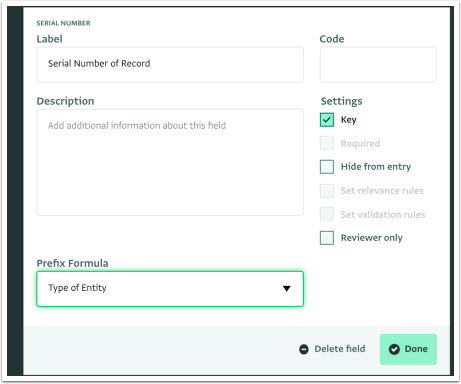Check the greyed-out Required checkbox
The image size is (461, 384).
pyautogui.click(x=327, y=143)
